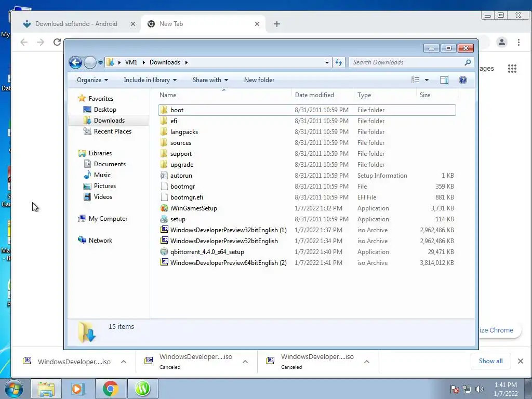Select iWinGamesSetup application

(307, 208)
